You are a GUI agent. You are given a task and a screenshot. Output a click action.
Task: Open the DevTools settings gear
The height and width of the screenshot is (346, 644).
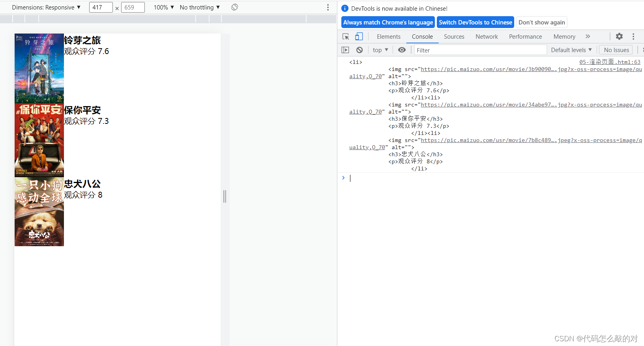[619, 36]
